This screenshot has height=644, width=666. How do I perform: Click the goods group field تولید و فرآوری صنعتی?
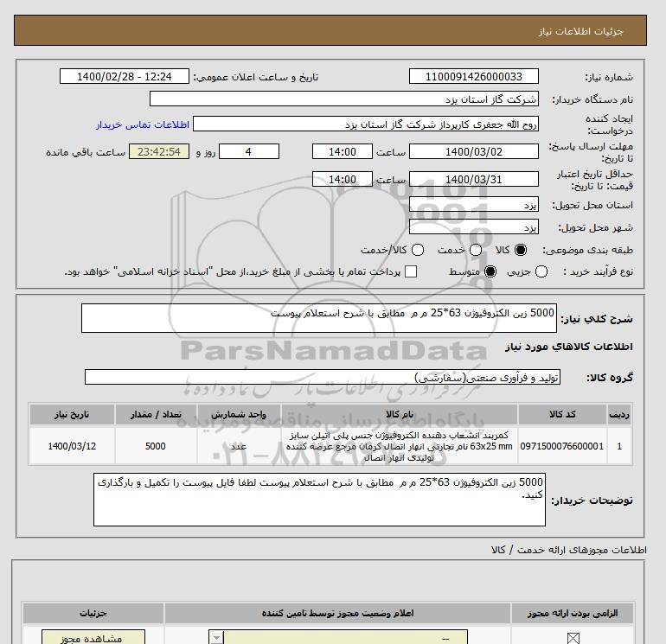(x=323, y=377)
